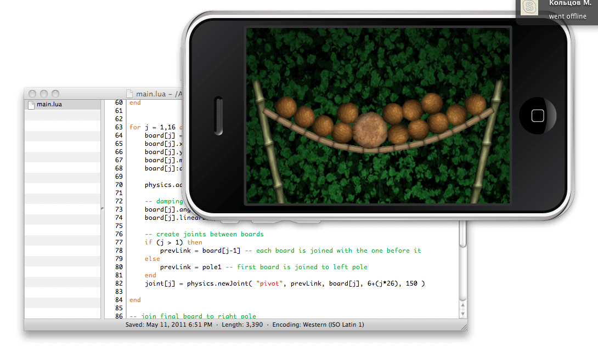Close the main.lua editor window
598x364 pixels.
[x=32, y=94]
